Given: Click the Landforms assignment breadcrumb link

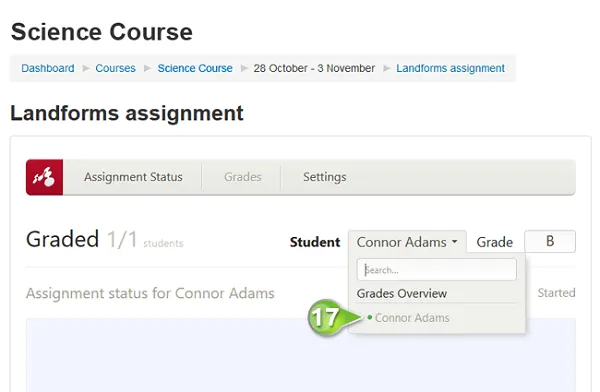Looking at the screenshot, I should (x=450, y=68).
